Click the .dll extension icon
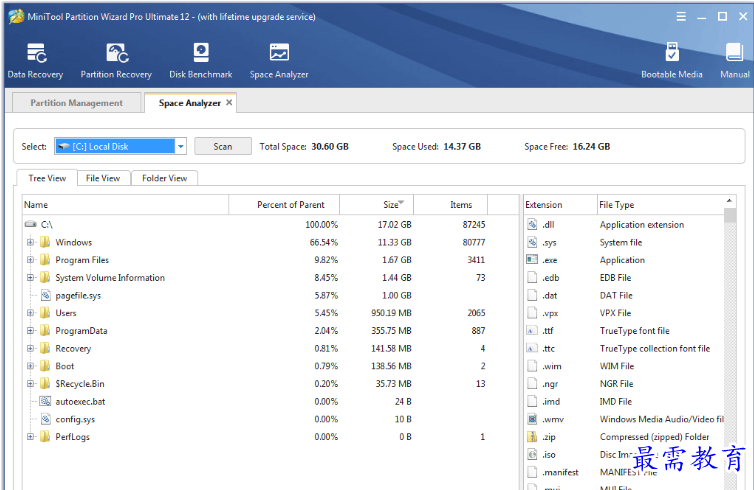Viewport: 754px width, 490px height. point(532,224)
